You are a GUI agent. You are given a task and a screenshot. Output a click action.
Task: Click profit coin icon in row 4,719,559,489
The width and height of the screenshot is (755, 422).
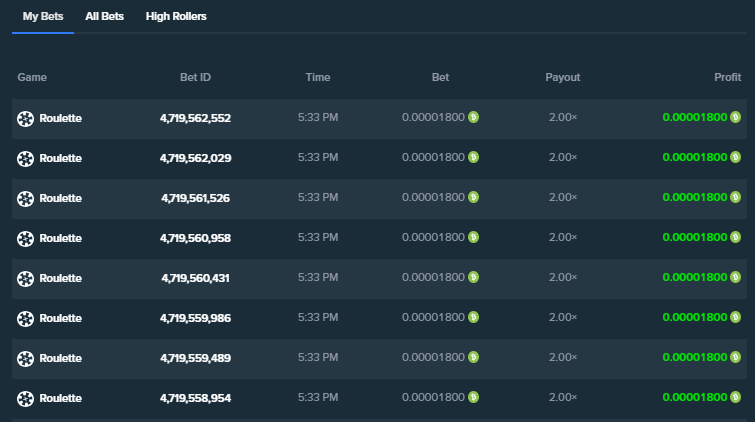coord(735,357)
